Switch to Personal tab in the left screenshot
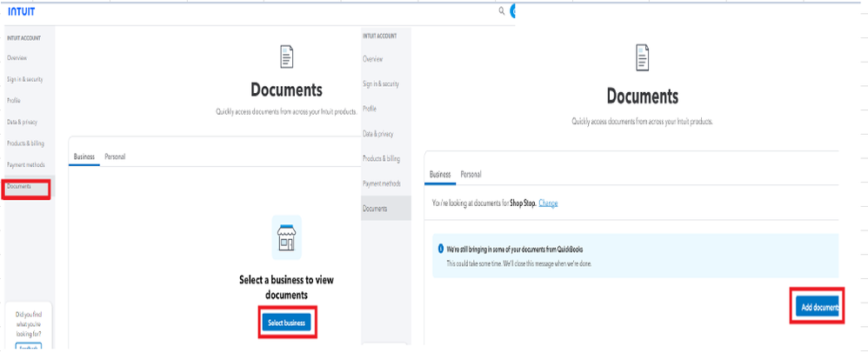 click(115, 157)
